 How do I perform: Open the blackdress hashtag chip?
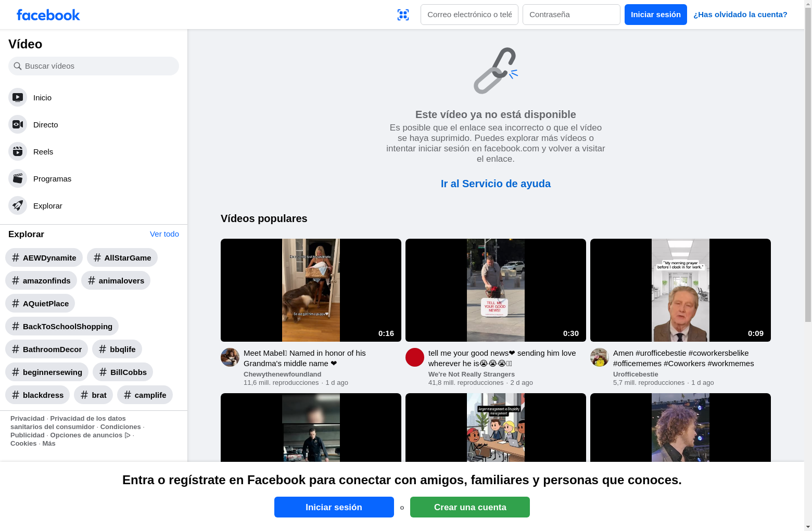(x=37, y=395)
